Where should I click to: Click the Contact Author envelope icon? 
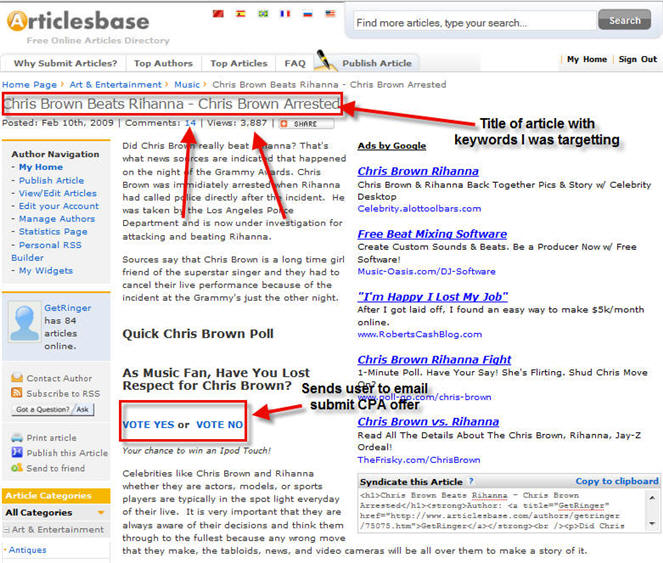[x=17, y=378]
